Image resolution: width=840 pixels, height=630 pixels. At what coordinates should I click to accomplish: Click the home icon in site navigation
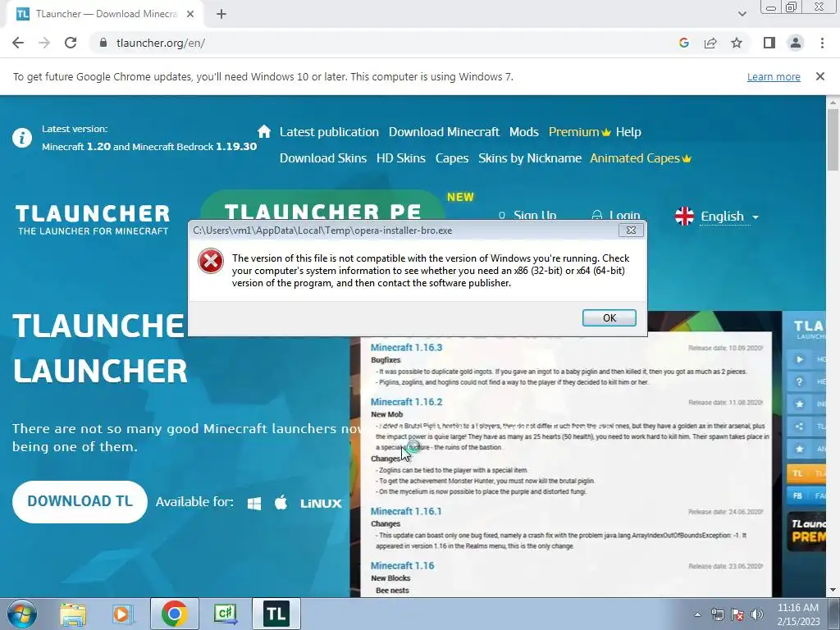tap(264, 131)
